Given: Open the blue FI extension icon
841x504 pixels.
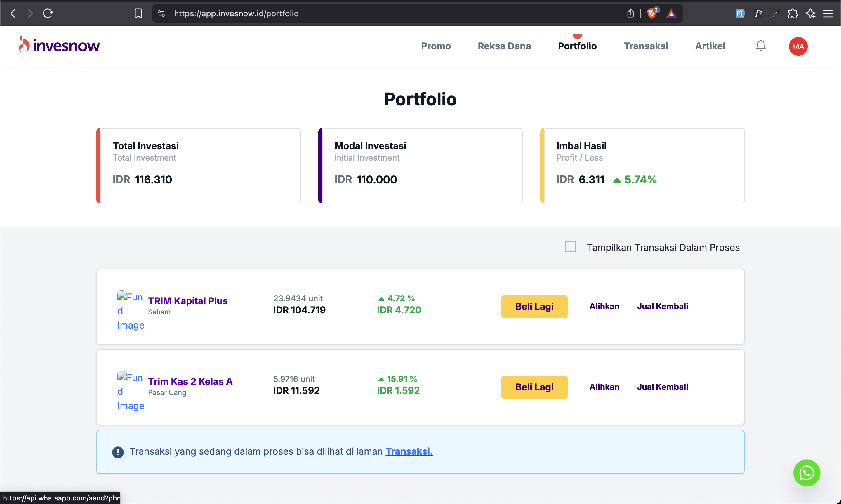Looking at the screenshot, I should pos(740,13).
